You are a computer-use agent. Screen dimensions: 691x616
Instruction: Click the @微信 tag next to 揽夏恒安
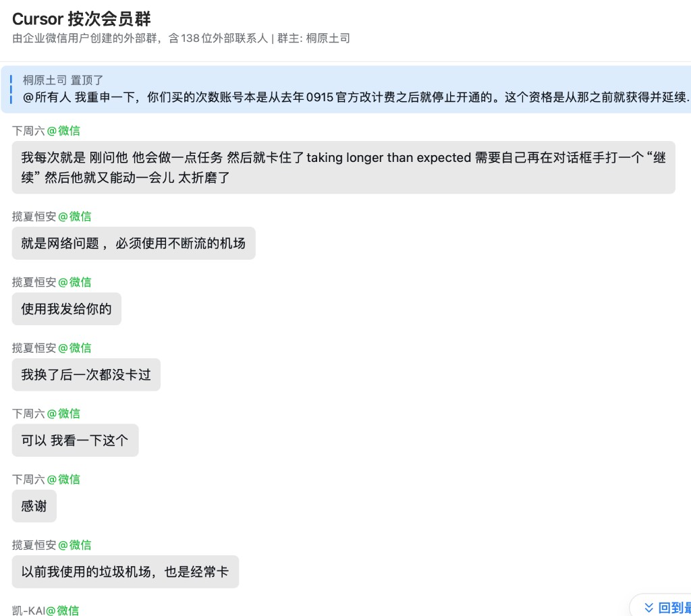76,217
